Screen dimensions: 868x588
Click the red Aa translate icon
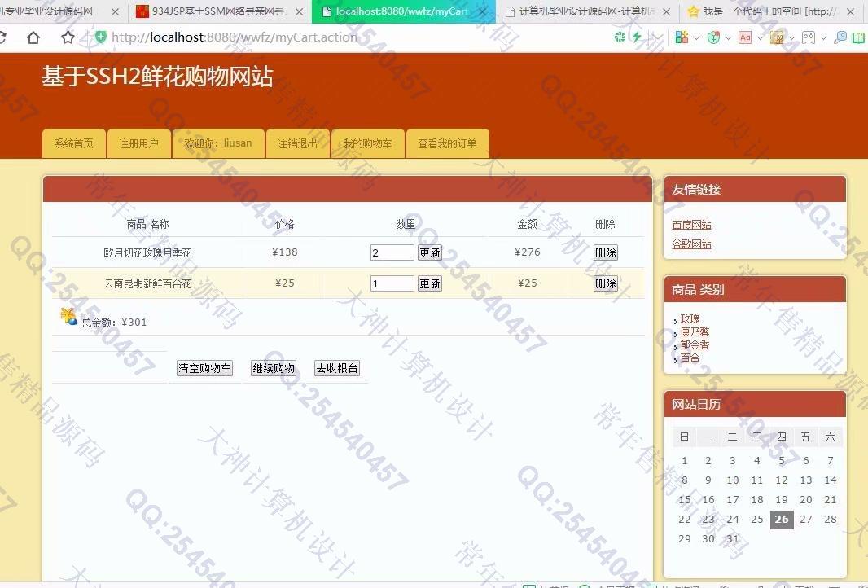pos(745,37)
